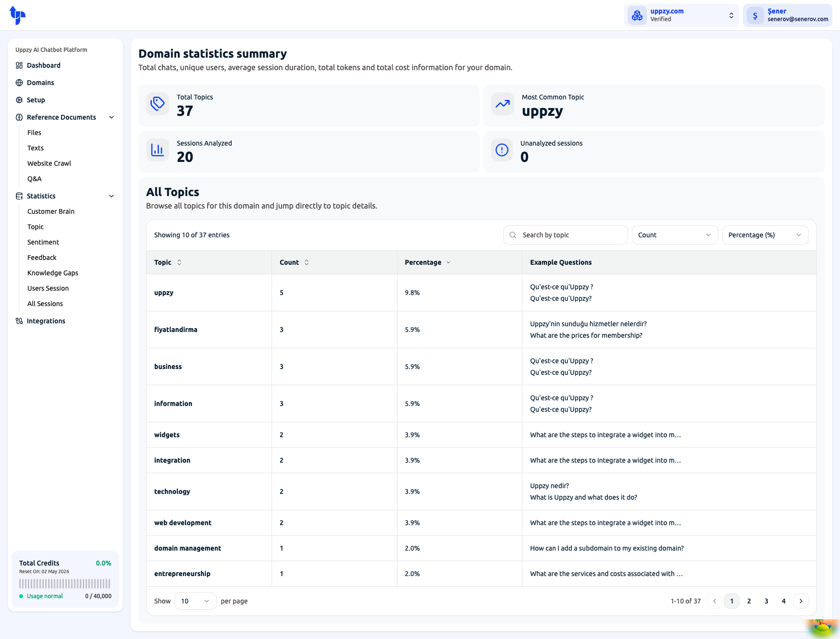The image size is (840, 639).
Task: Go to page 3 of topics
Action: (766, 601)
